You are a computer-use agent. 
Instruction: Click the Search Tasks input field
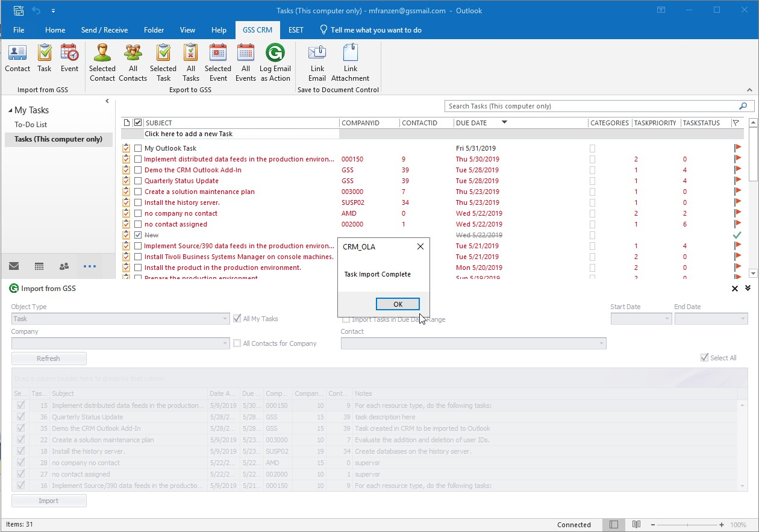(590, 106)
